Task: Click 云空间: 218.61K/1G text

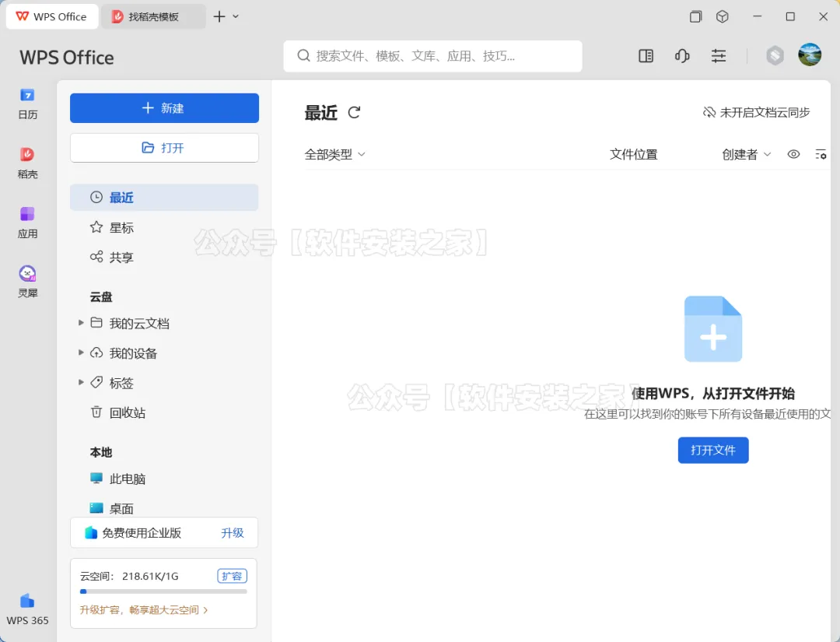Action: coord(129,576)
